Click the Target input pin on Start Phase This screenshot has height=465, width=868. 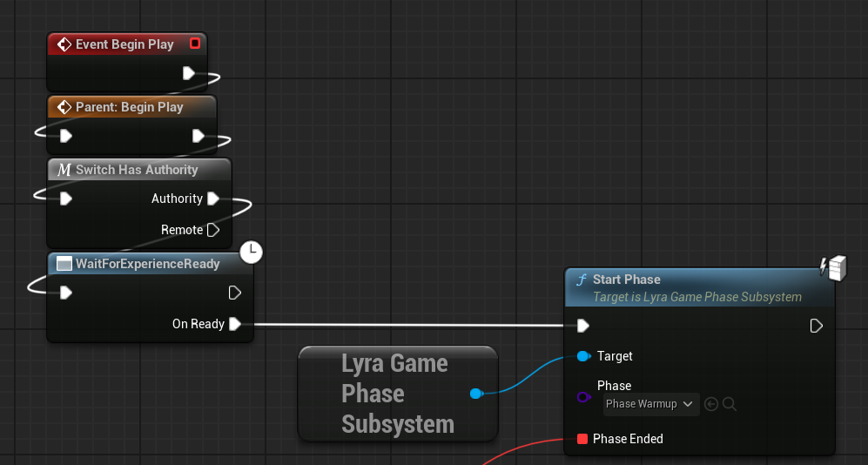click(x=583, y=356)
